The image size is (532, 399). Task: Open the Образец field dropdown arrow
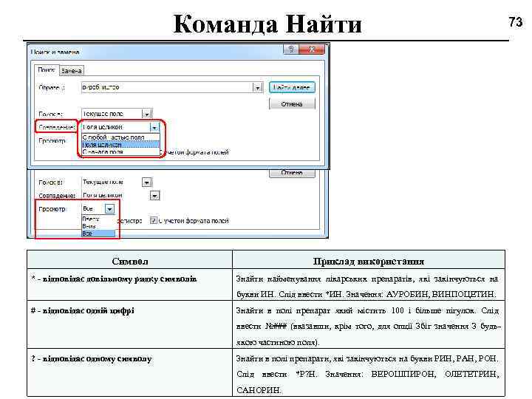[x=258, y=88]
